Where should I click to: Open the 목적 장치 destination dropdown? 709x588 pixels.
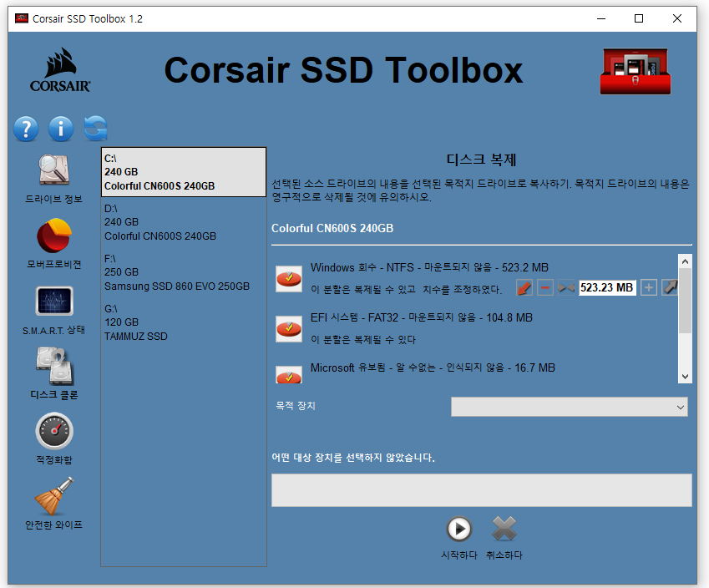click(x=570, y=407)
